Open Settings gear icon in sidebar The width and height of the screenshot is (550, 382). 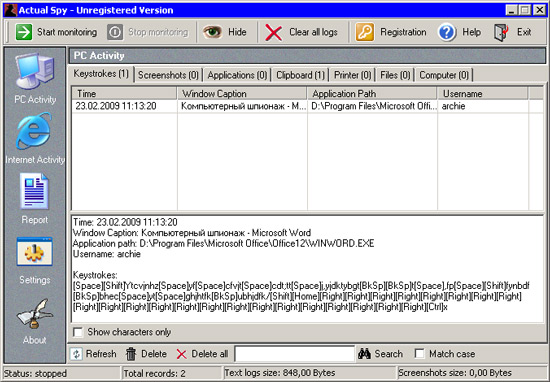pyautogui.click(x=34, y=252)
